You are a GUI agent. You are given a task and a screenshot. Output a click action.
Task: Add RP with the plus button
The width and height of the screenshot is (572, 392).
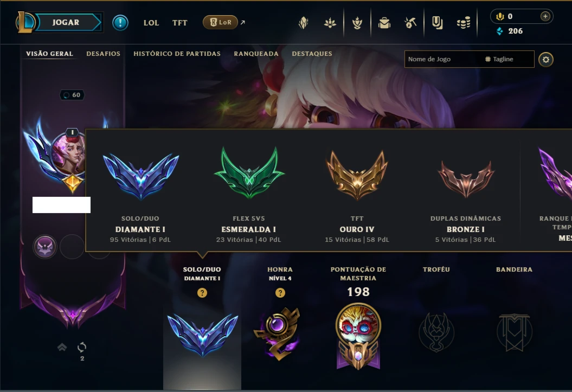click(x=545, y=16)
